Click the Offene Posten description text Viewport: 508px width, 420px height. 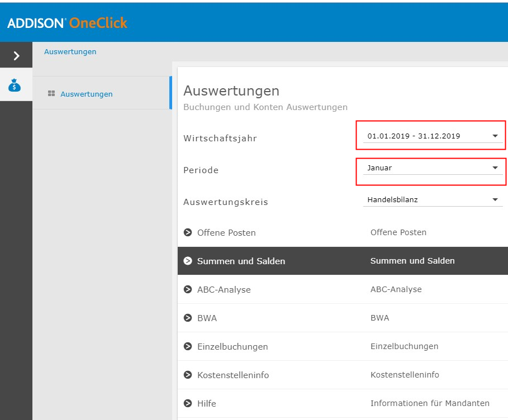tap(398, 232)
